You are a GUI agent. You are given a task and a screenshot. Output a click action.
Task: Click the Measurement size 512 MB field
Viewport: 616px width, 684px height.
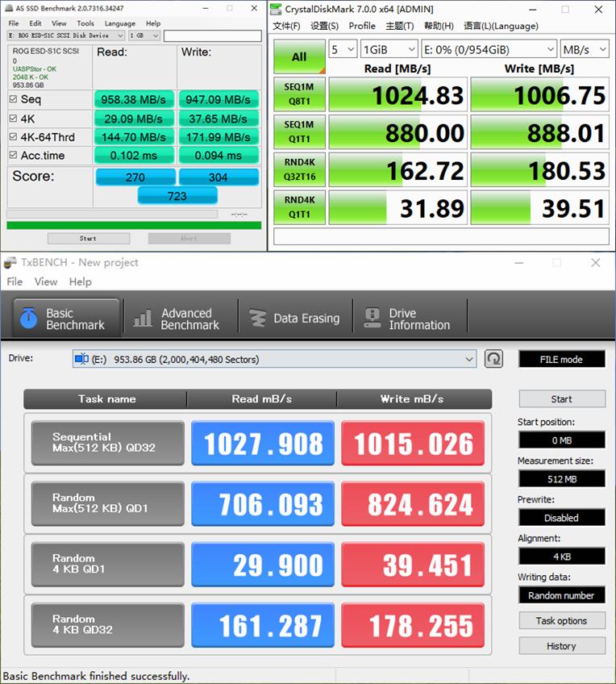pos(561,478)
